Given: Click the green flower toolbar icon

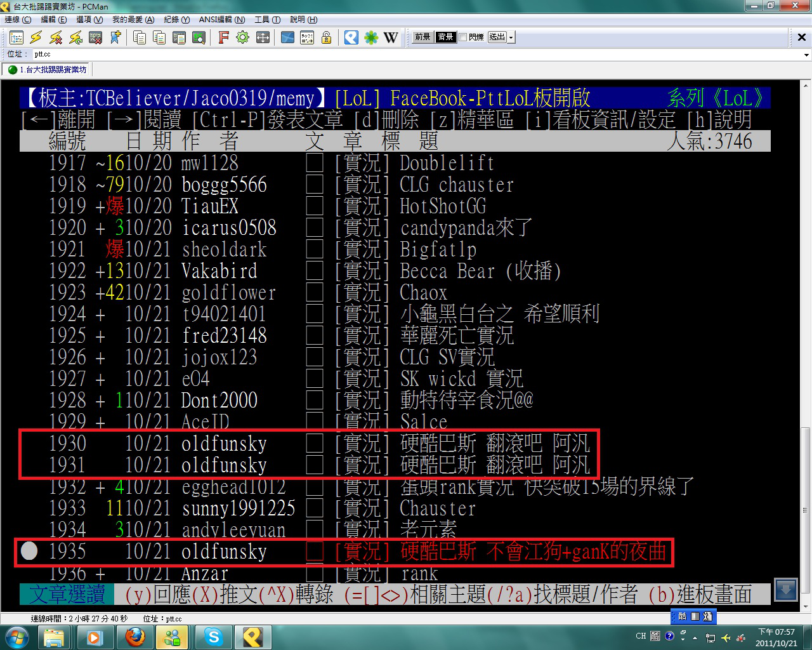Looking at the screenshot, I should pos(371,37).
